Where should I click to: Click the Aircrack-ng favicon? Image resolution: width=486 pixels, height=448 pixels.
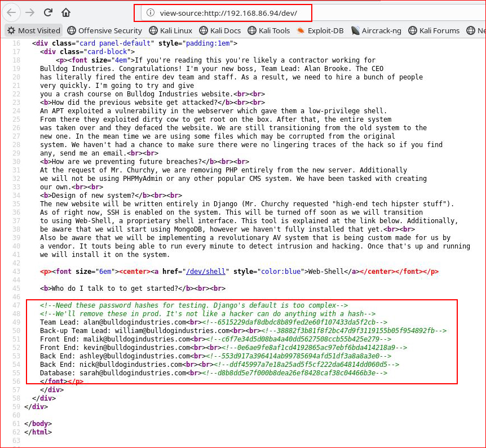[355, 30]
